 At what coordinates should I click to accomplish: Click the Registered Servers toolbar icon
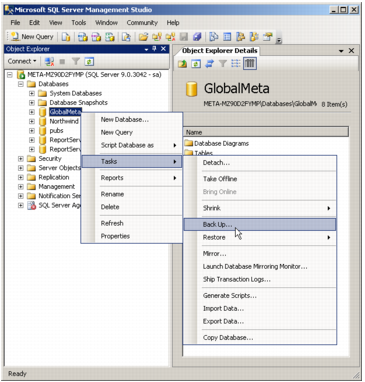pyautogui.click(x=213, y=37)
